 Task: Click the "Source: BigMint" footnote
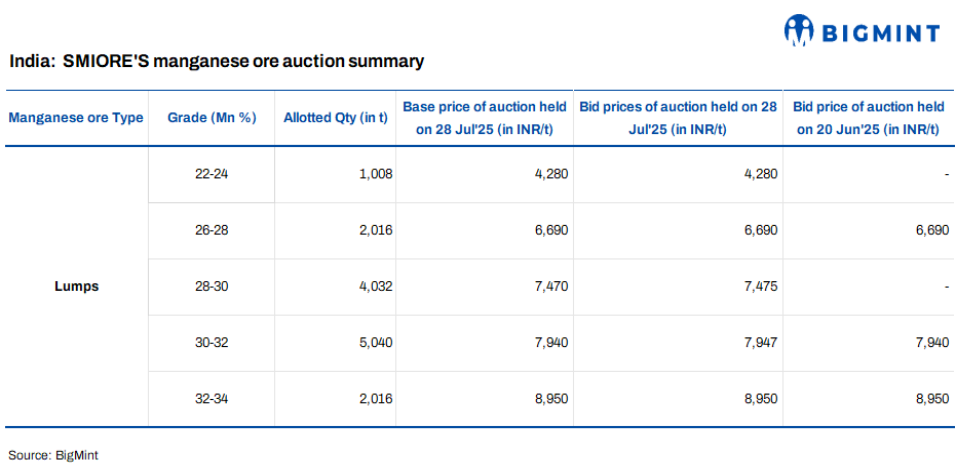click(53, 455)
